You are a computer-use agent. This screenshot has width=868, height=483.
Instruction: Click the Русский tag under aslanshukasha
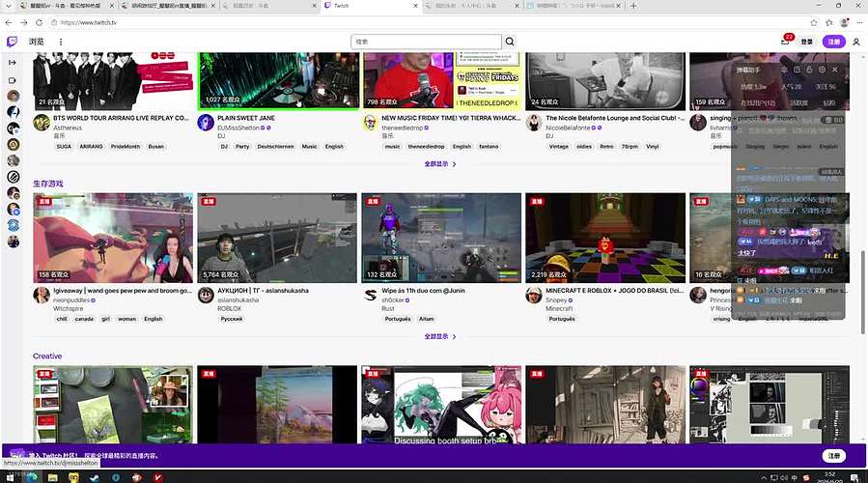pyautogui.click(x=232, y=319)
